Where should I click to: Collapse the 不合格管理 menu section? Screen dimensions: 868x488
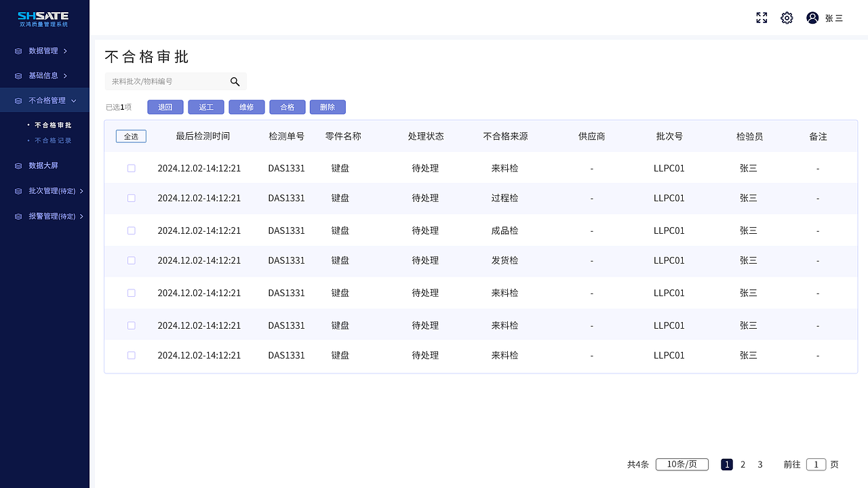74,100
